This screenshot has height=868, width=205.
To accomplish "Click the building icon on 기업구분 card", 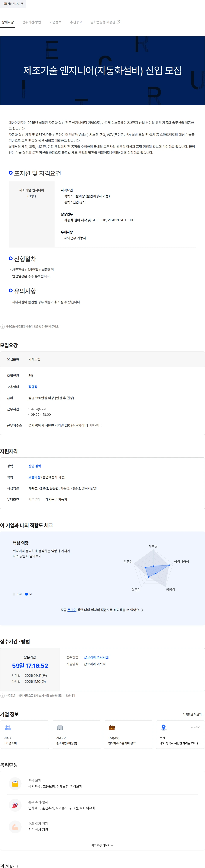I will (x=60, y=728).
